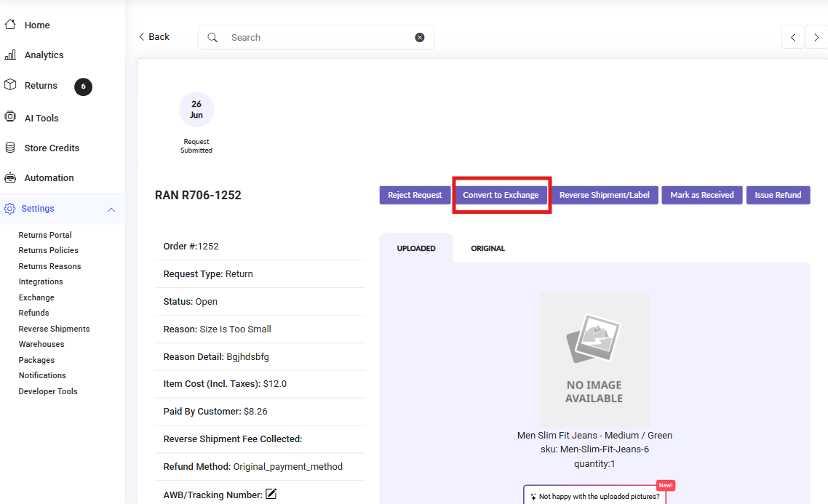Select the UPLOADED tab

416,249
